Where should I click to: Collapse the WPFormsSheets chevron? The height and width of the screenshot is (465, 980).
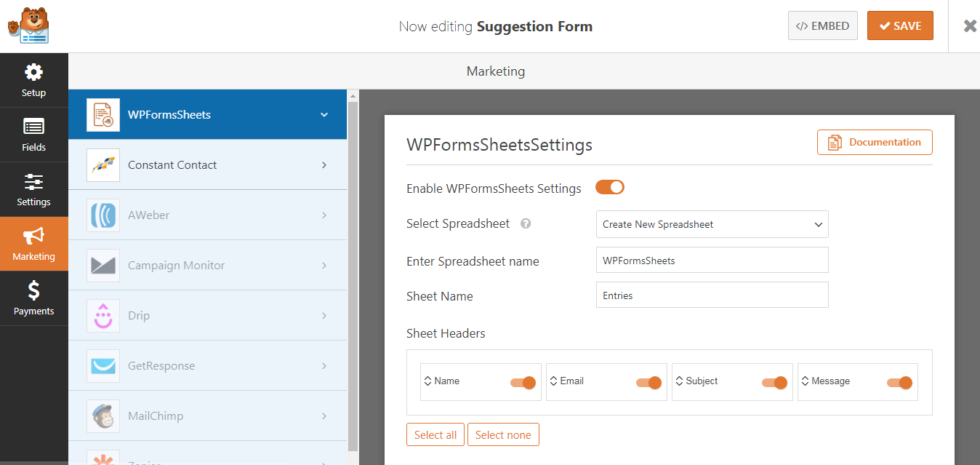pos(324,115)
